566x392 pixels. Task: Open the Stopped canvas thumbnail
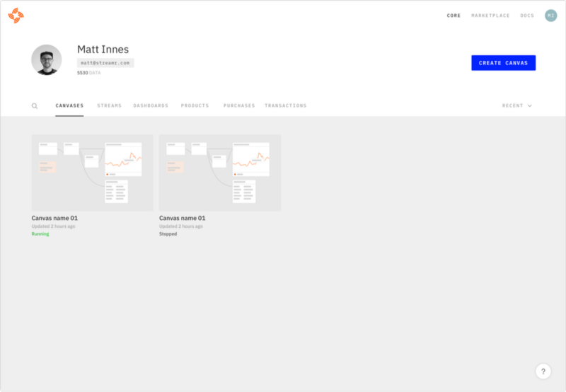[x=220, y=173]
